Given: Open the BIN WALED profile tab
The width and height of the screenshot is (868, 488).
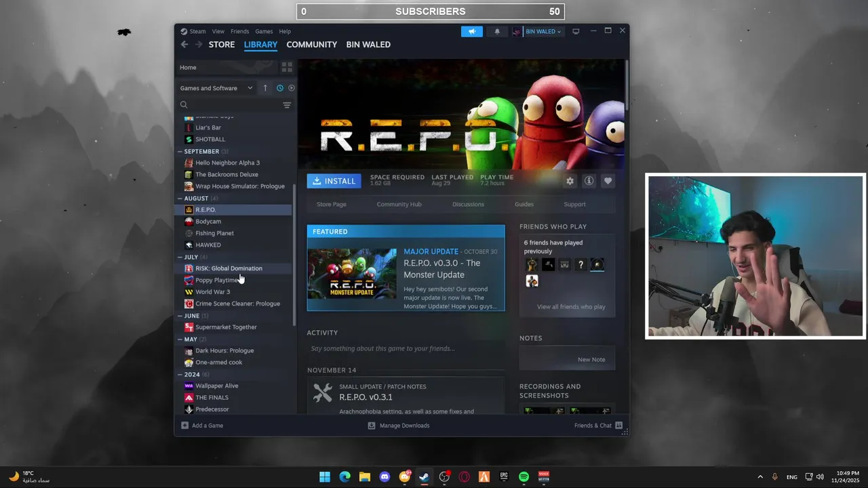Looking at the screenshot, I should tap(368, 45).
